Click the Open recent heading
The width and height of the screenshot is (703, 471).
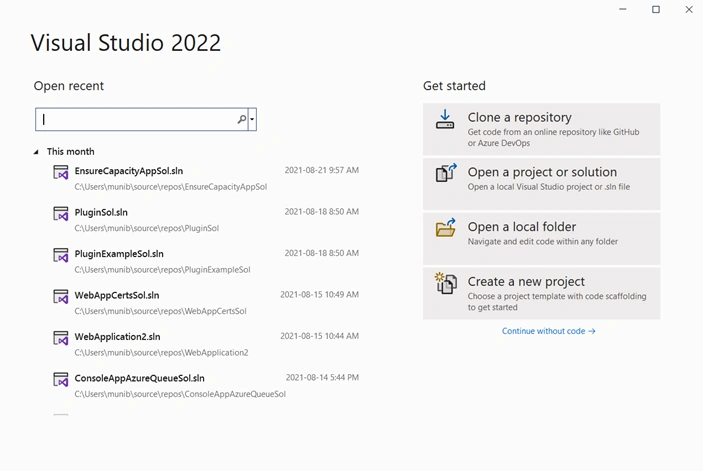[x=69, y=86]
